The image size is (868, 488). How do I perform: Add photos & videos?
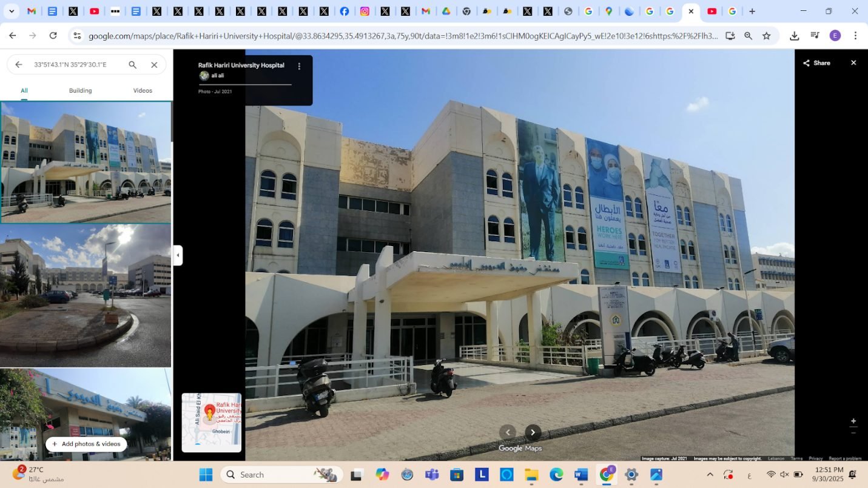click(86, 444)
